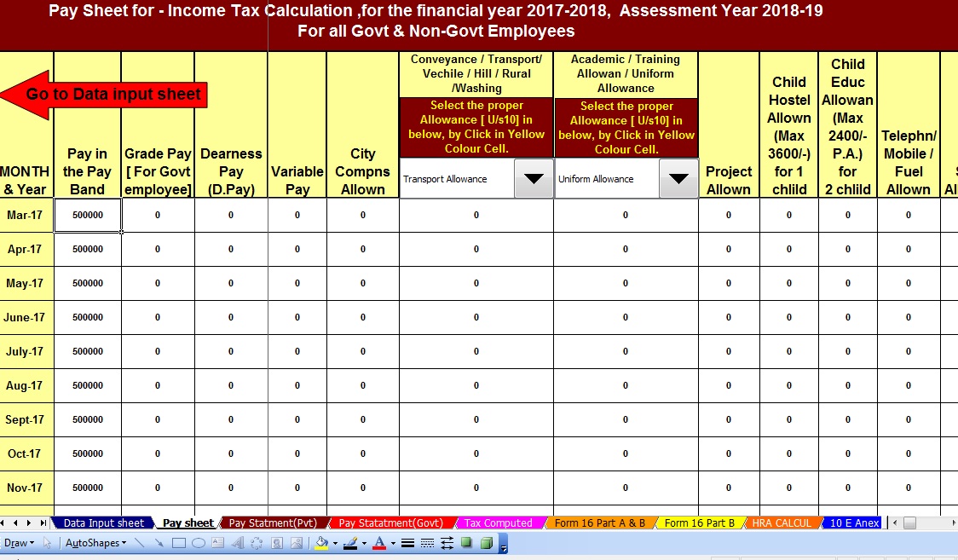Click the MONTH & Year header
The image size is (958, 560).
pos(25,180)
